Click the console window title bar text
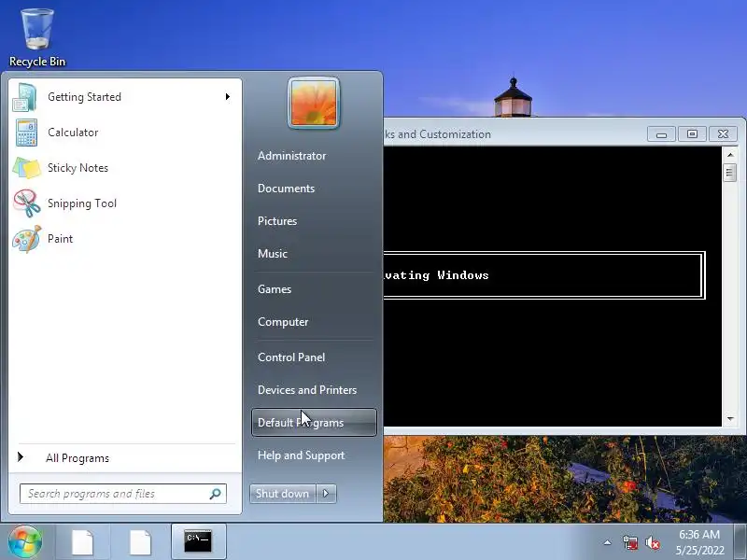The height and width of the screenshot is (560, 747). click(437, 134)
